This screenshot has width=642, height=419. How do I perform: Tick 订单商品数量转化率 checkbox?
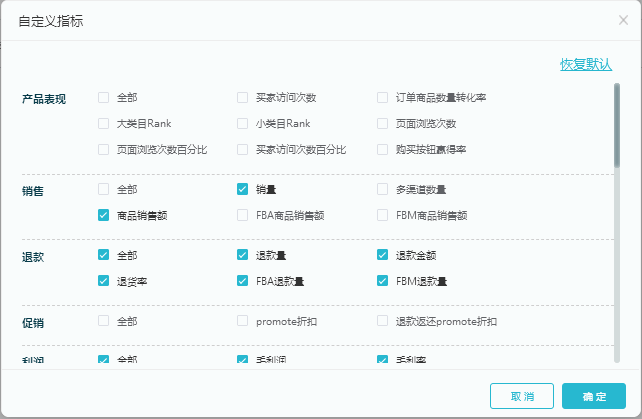[x=382, y=97]
